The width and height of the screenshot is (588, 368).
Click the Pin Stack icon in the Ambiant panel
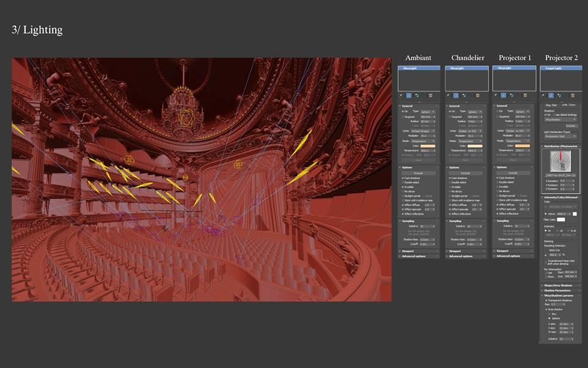click(401, 95)
